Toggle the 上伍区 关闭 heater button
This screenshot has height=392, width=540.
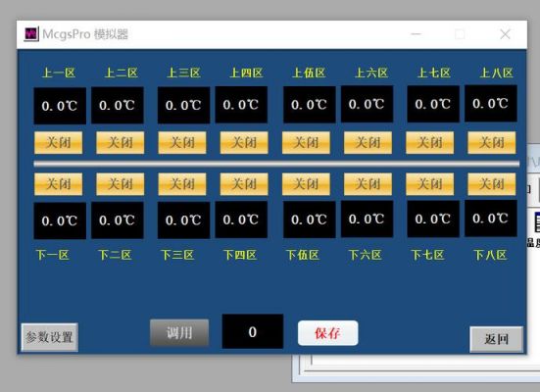pos(306,142)
